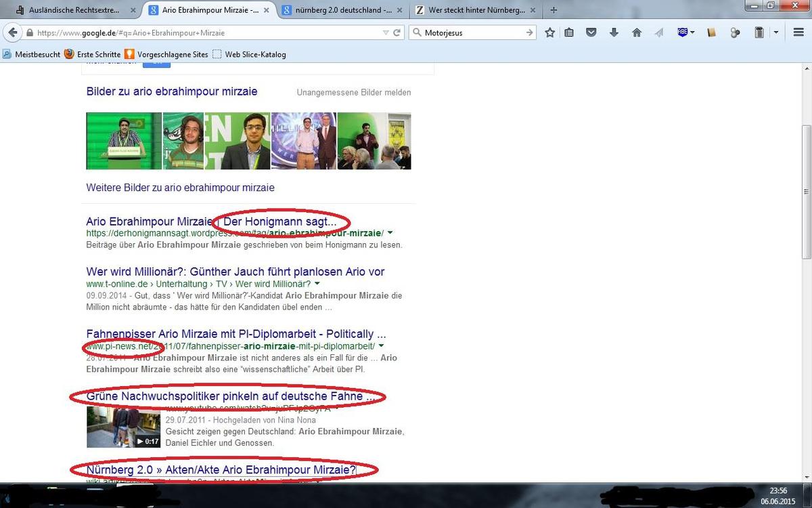Open the address bar history dropdown arrow
Viewport: 812px width, 508px height.
pyautogui.click(x=386, y=33)
